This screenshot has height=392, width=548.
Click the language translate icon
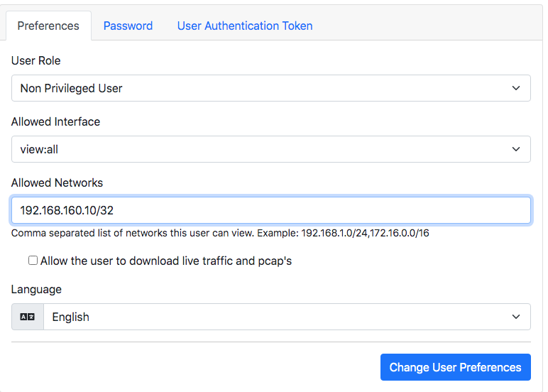coord(27,317)
